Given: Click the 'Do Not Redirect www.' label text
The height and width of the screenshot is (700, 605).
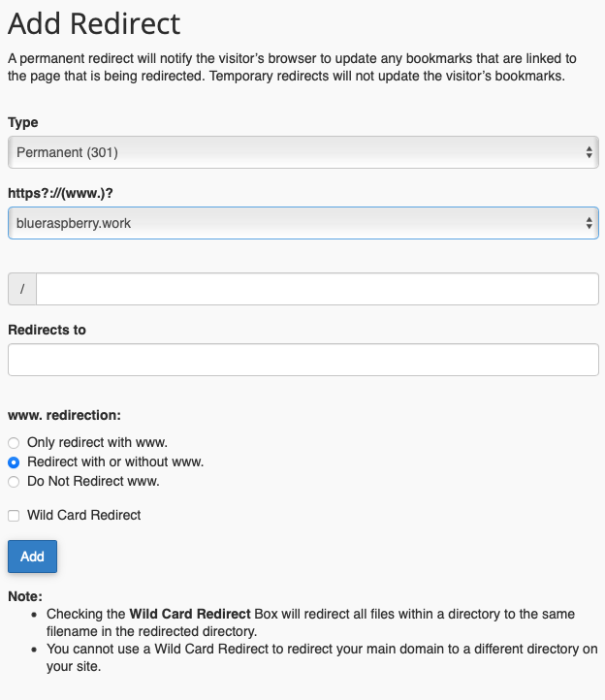Looking at the screenshot, I should 93,481.
